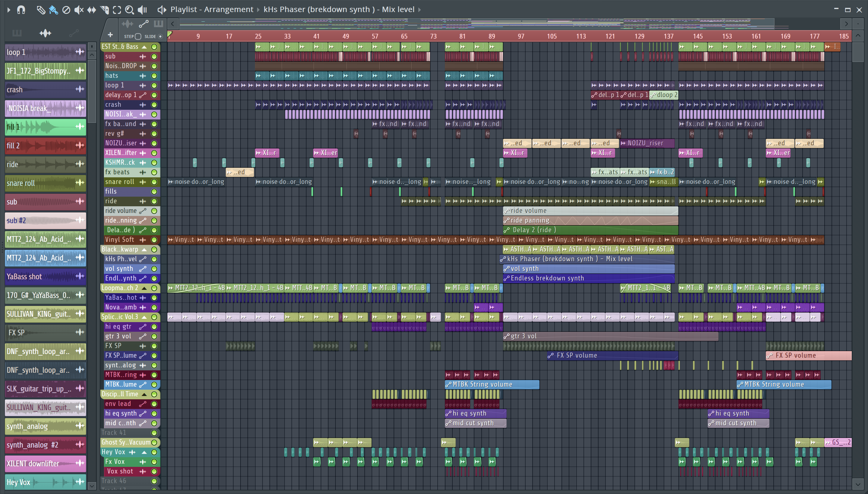The width and height of the screenshot is (868, 494).
Task: Toggle the SLIDE option
Action: coord(160,36)
